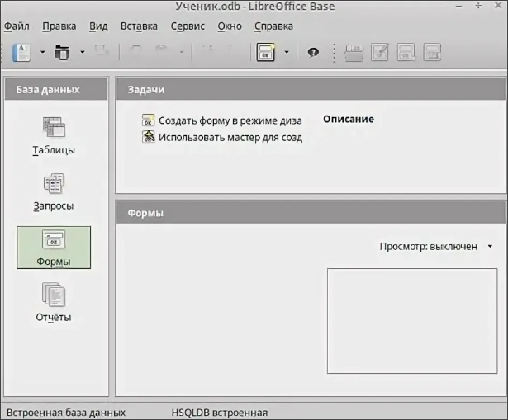Open the Правка menu

pos(59,26)
